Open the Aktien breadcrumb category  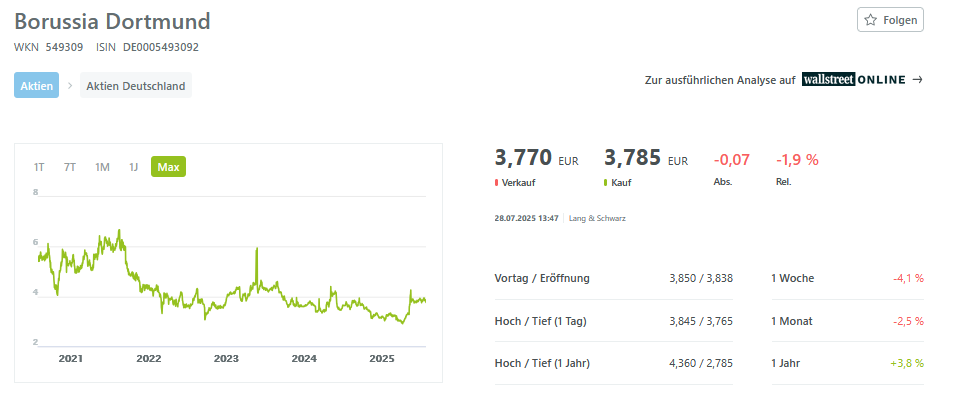pyautogui.click(x=37, y=85)
